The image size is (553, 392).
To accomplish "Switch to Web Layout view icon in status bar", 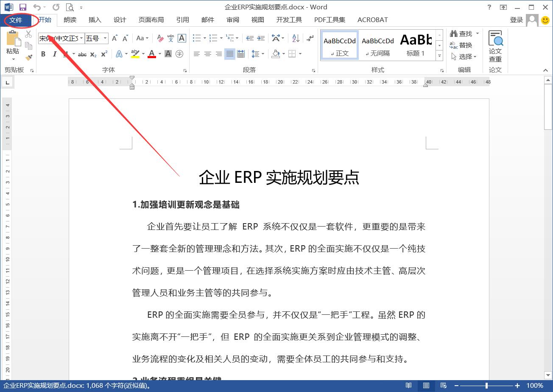I will point(444,386).
